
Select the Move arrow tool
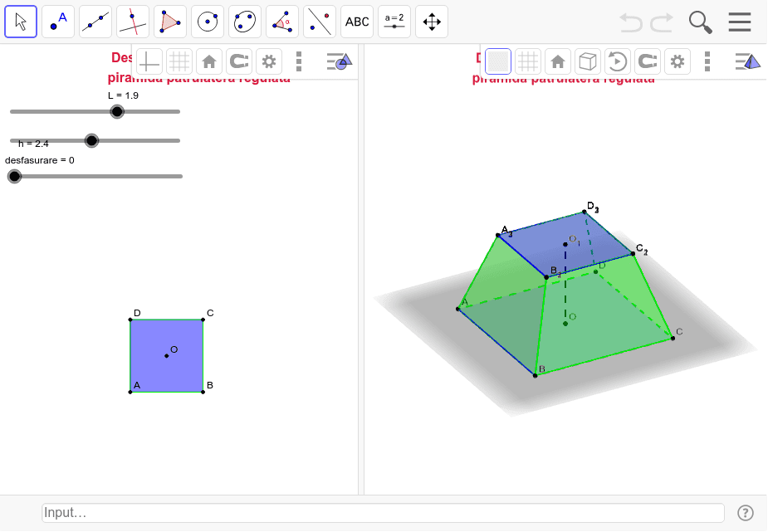coord(21,22)
